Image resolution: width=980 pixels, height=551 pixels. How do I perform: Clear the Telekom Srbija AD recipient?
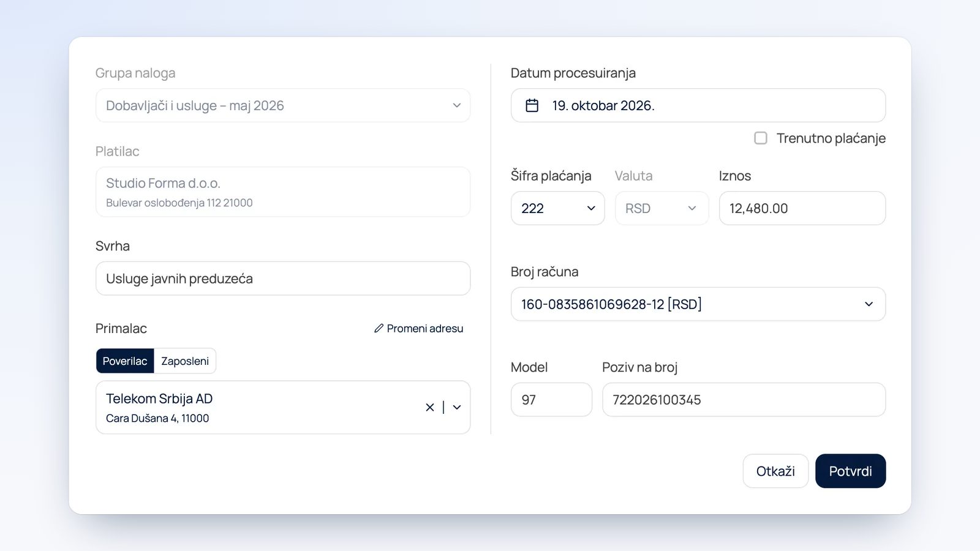point(430,407)
